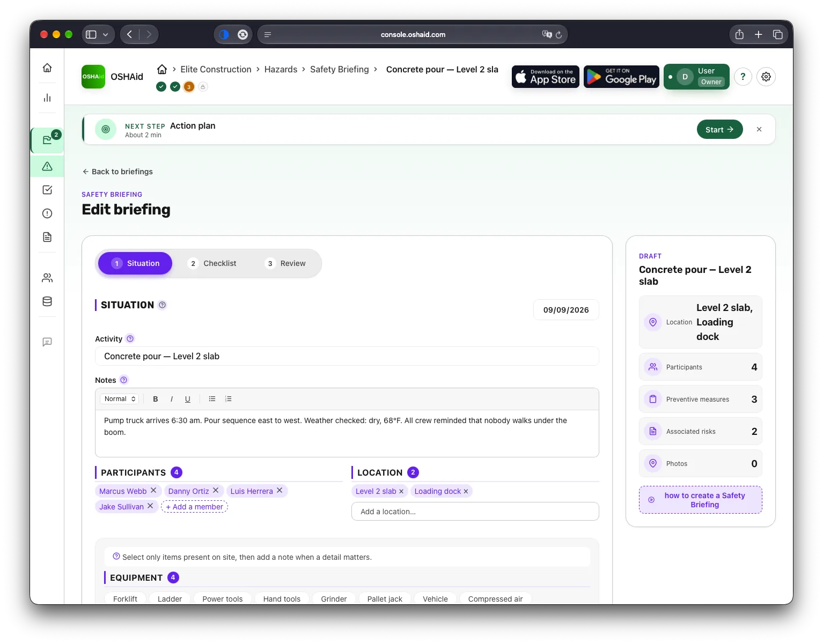Click the breadcrumb home icon
This screenshot has width=823, height=644.
pyautogui.click(x=162, y=69)
